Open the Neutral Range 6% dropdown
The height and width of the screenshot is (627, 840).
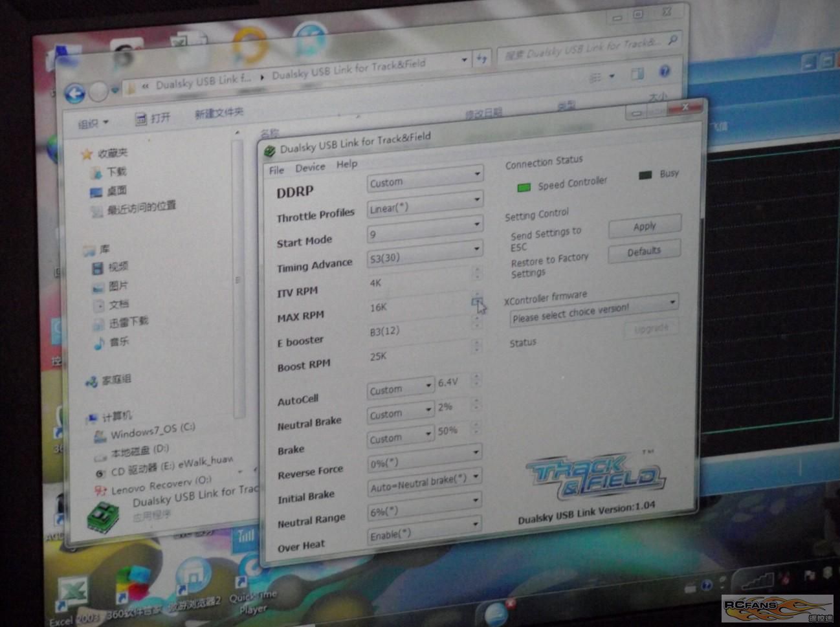[425, 509]
